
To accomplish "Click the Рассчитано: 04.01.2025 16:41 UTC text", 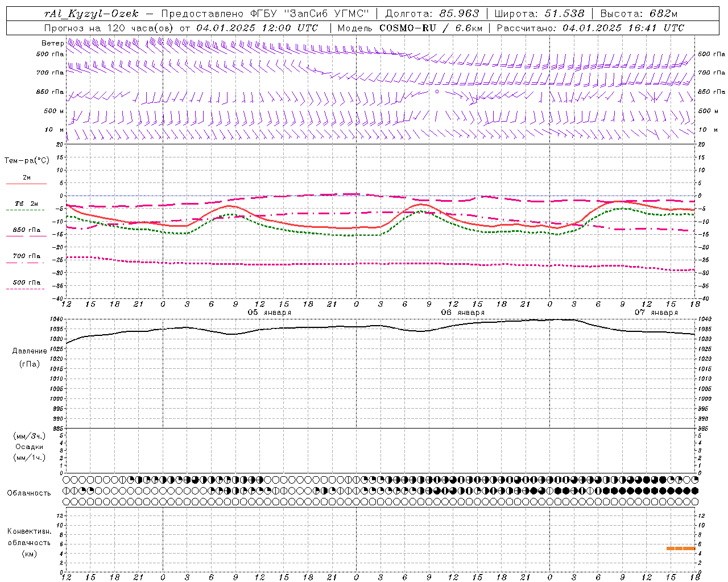I will (x=590, y=28).
